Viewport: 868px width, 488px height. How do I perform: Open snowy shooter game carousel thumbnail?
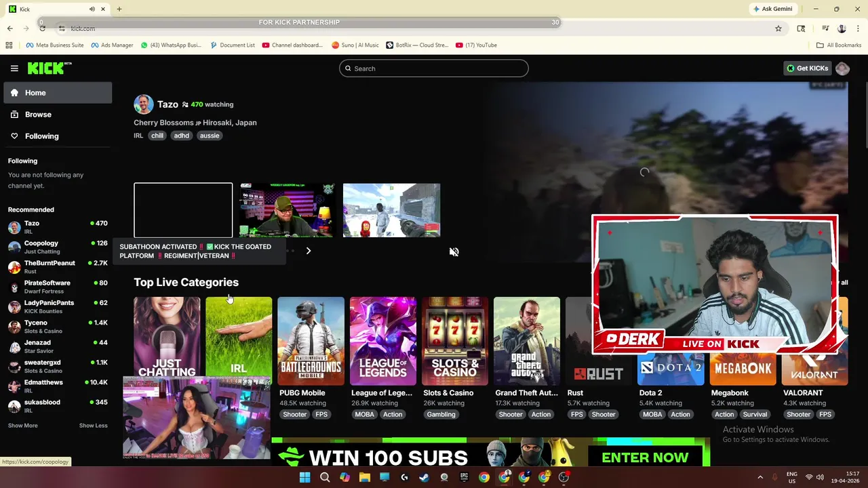pos(391,210)
